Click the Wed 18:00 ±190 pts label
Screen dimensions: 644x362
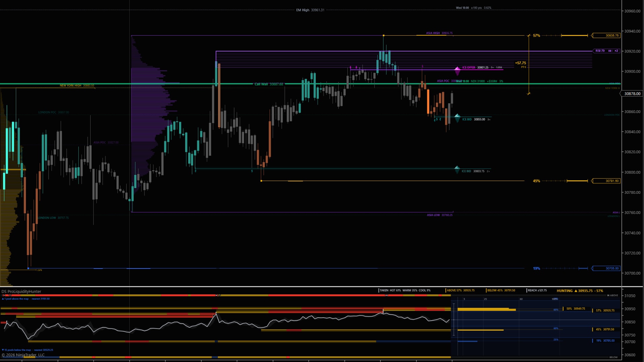tap(473, 8)
